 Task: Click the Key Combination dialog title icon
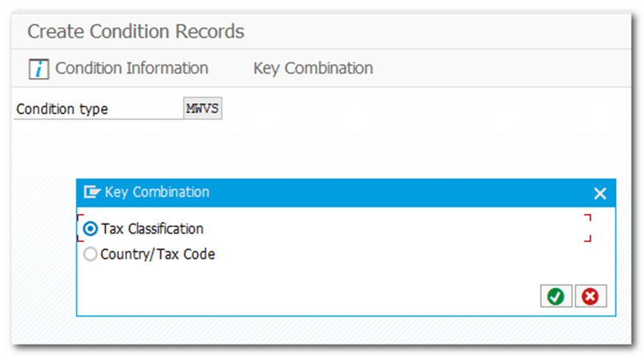click(91, 193)
